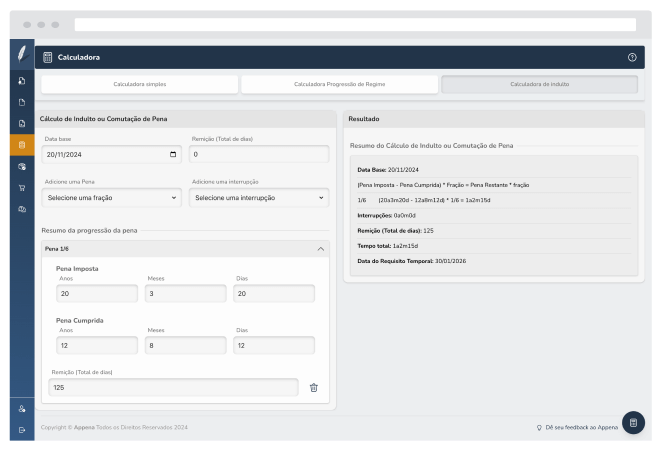Delete Pena 1/6 with trash icon
663x450 pixels.
(313, 387)
